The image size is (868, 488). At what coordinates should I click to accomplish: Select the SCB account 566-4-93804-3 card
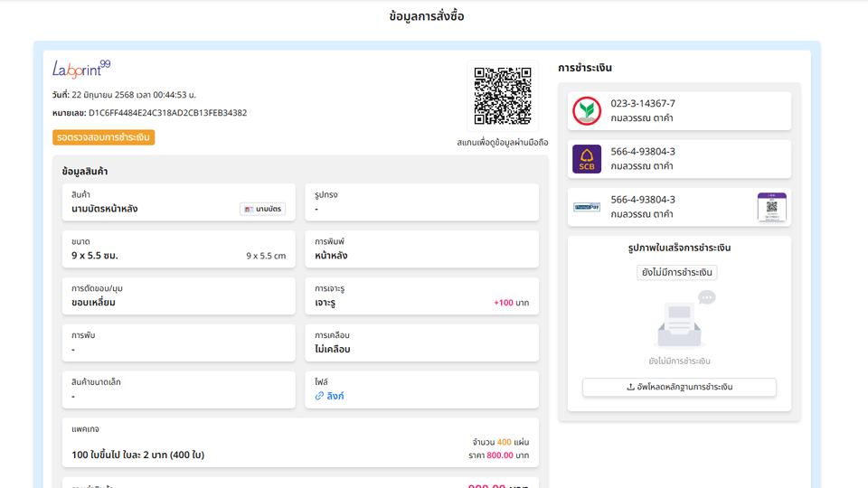pyautogui.click(x=679, y=159)
